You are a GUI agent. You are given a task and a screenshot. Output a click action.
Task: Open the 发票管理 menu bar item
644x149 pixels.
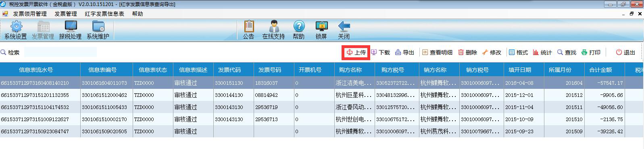pos(66,14)
